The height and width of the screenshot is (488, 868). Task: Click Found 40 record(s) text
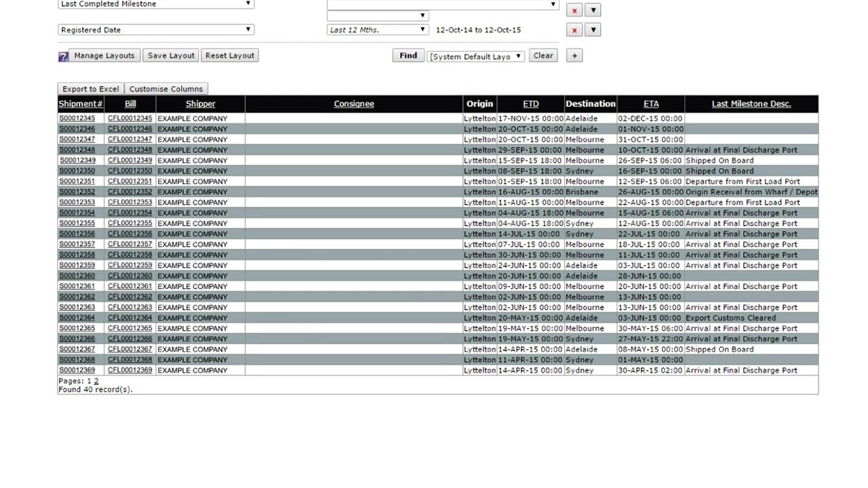[x=96, y=390]
